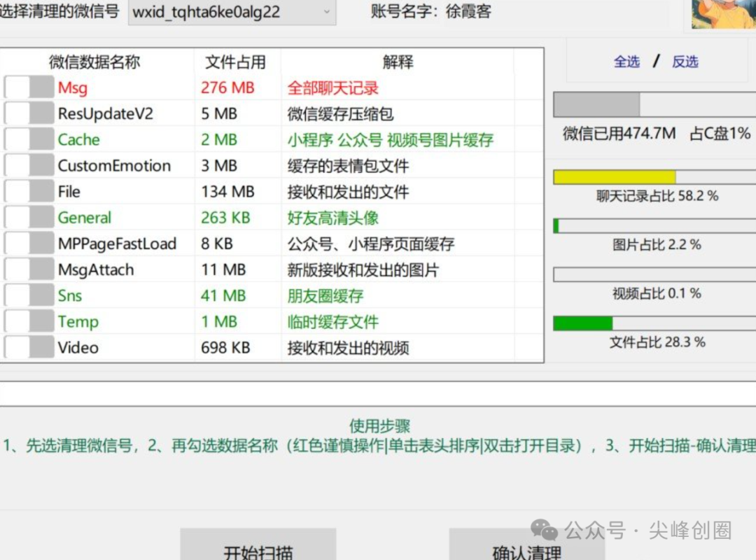Click the WeChat disk usage gray bar
Viewport: 756px width, 560px height.
coord(654,105)
